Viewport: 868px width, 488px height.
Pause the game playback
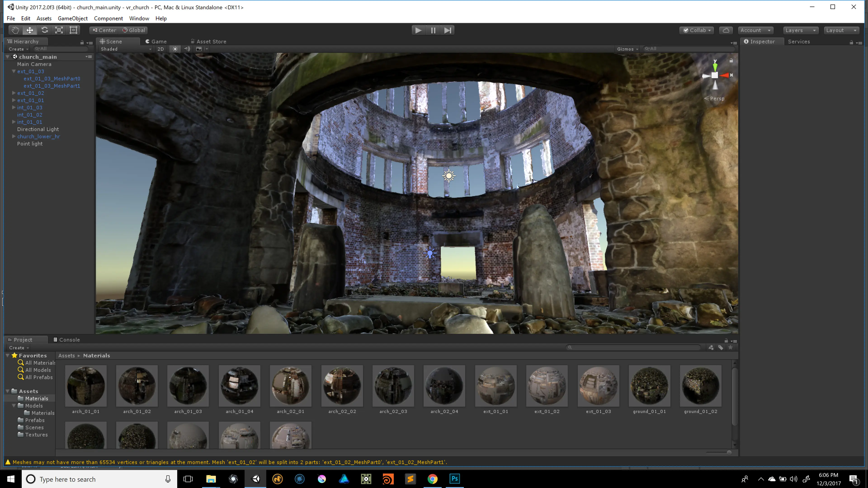pyautogui.click(x=433, y=30)
